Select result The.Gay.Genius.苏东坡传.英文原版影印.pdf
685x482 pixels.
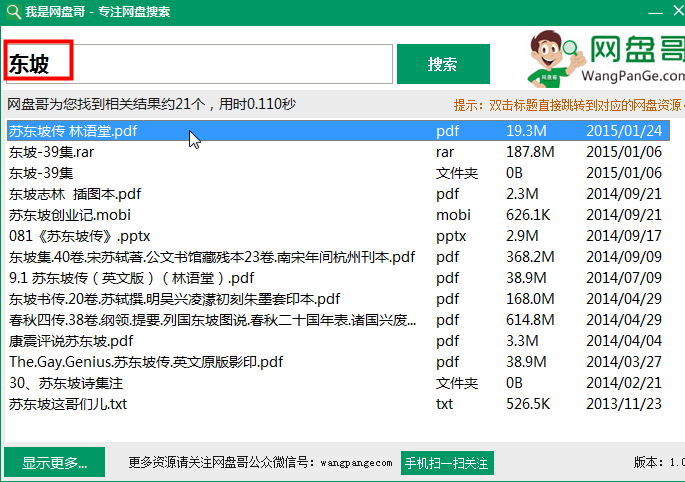(338, 361)
